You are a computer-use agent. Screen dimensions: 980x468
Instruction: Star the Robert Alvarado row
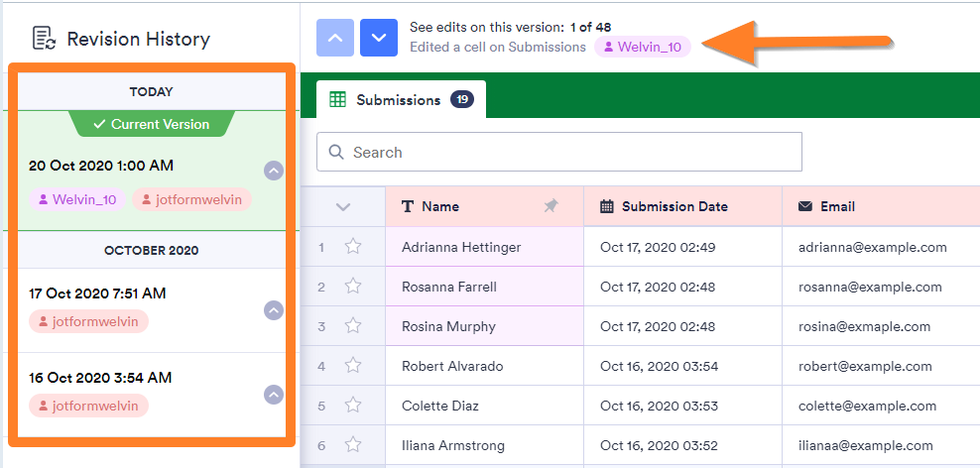click(352, 366)
